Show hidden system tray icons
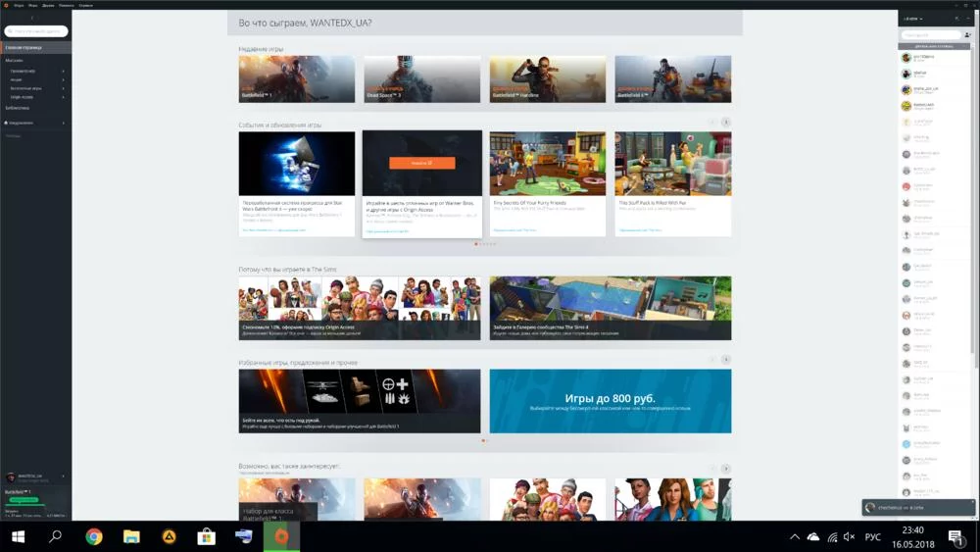Screen dimensions: 980x552 coord(795,536)
